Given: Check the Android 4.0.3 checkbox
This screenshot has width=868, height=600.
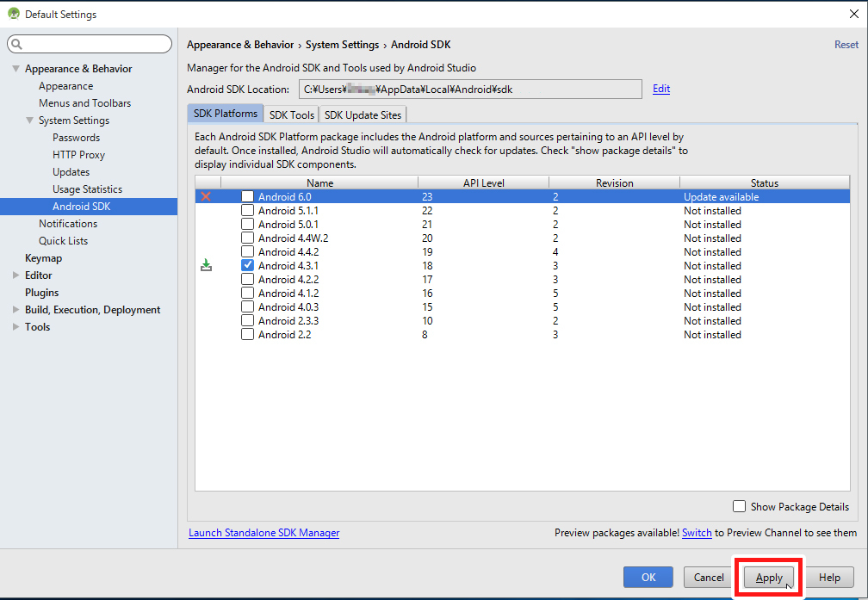Looking at the screenshot, I should (x=247, y=306).
